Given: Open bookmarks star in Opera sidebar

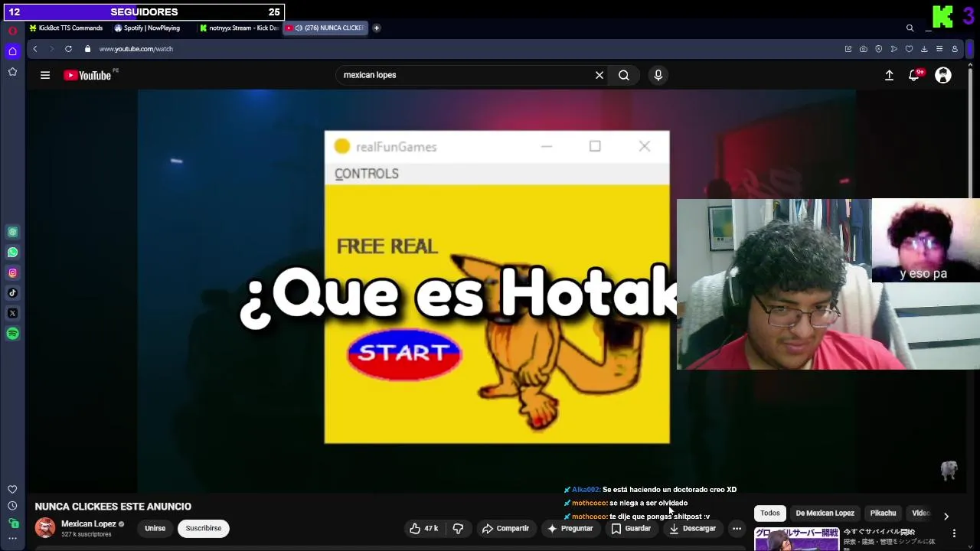Looking at the screenshot, I should click(12, 72).
